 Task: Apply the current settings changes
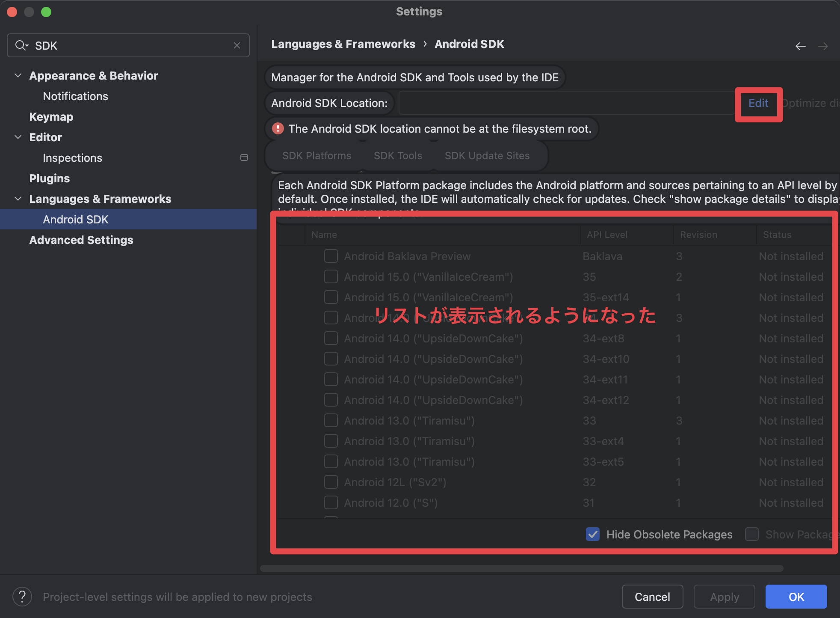tap(724, 596)
